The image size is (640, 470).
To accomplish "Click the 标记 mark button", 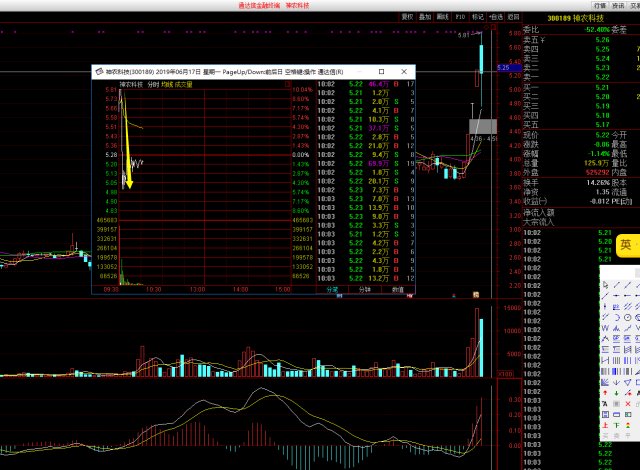I will (x=476, y=17).
